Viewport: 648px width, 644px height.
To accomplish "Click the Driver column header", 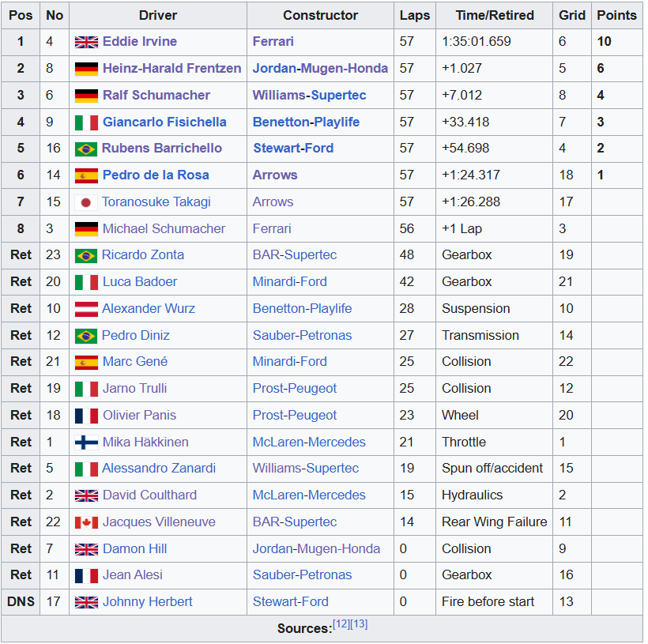I will tap(158, 15).
